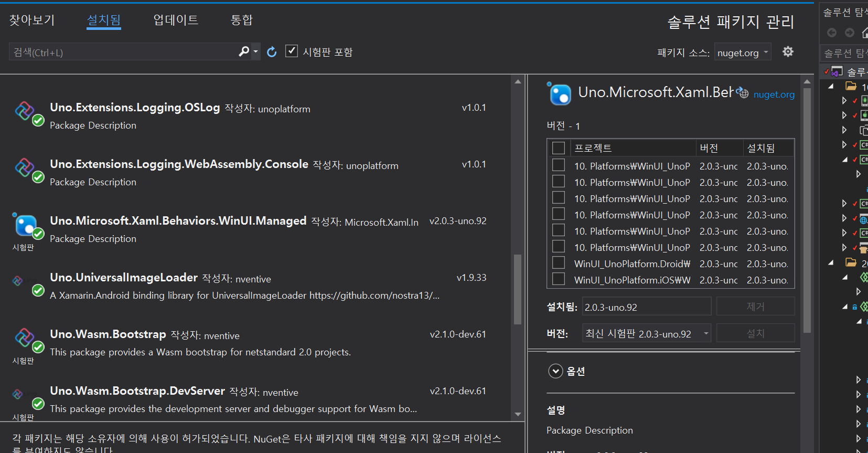Go forward in Solution Explorer

pyautogui.click(x=850, y=33)
